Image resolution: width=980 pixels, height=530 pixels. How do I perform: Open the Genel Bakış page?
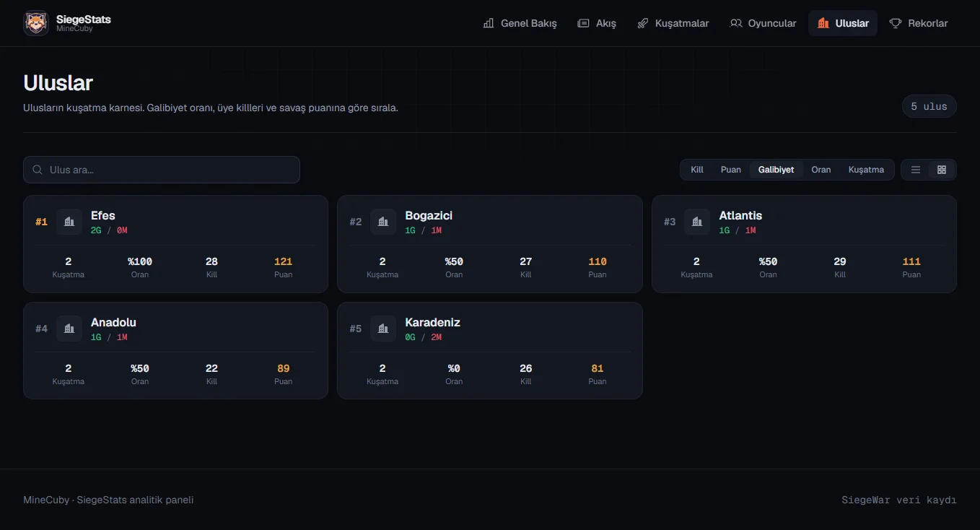pos(520,23)
